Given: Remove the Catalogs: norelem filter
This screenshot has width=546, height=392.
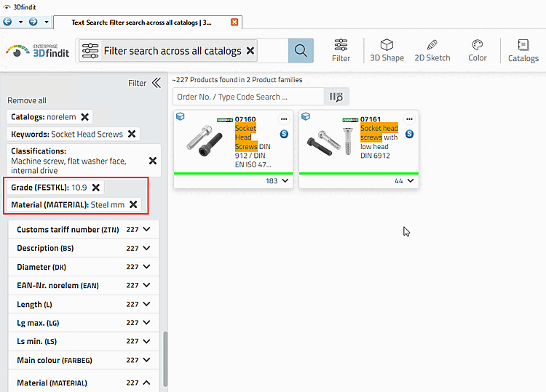Looking at the screenshot, I should (x=84, y=117).
